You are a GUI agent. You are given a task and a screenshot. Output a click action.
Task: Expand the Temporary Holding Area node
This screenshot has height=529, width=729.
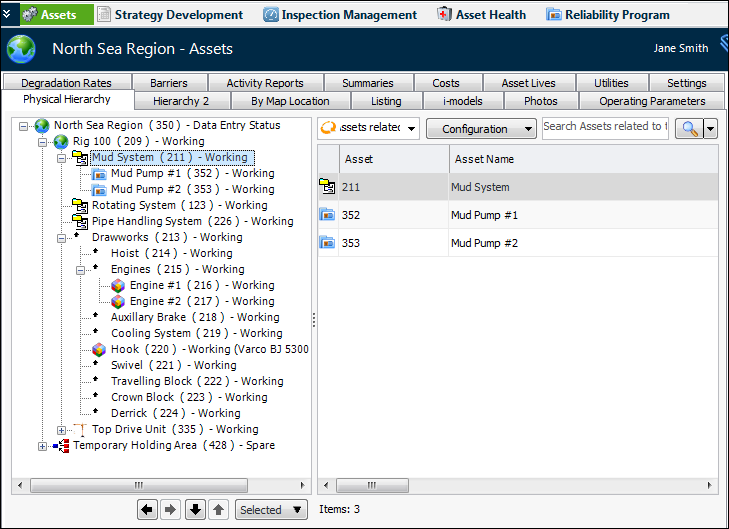point(43,445)
